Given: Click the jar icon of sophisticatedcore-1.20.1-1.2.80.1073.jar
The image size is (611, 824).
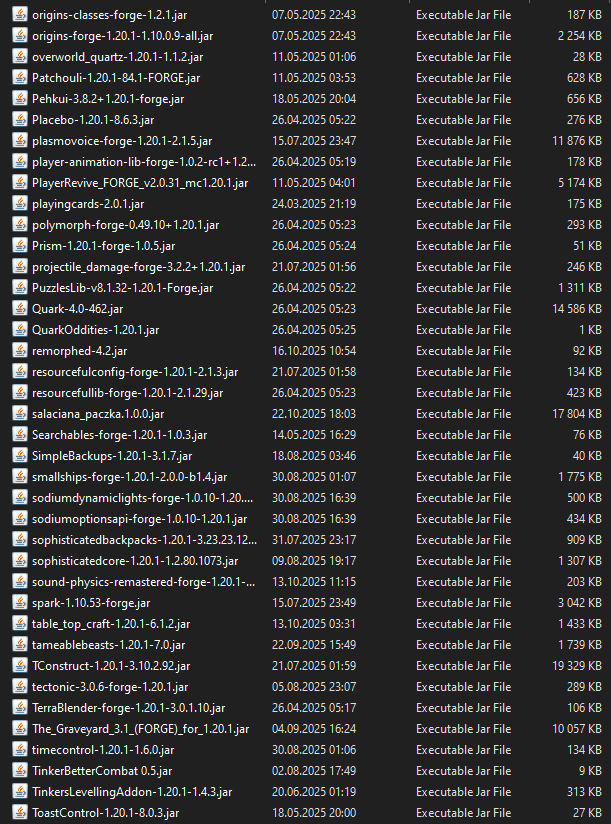Looking at the screenshot, I should [19, 561].
